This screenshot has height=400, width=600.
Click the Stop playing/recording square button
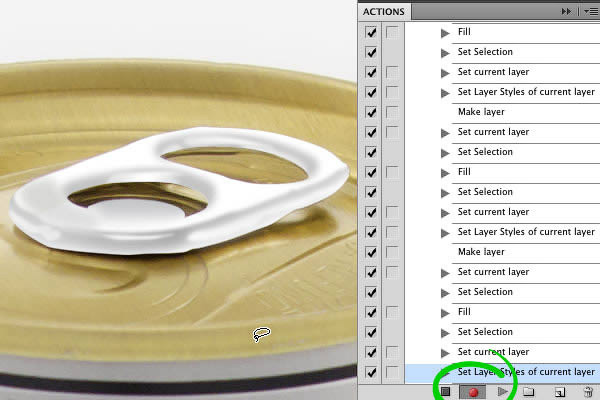pyautogui.click(x=445, y=392)
